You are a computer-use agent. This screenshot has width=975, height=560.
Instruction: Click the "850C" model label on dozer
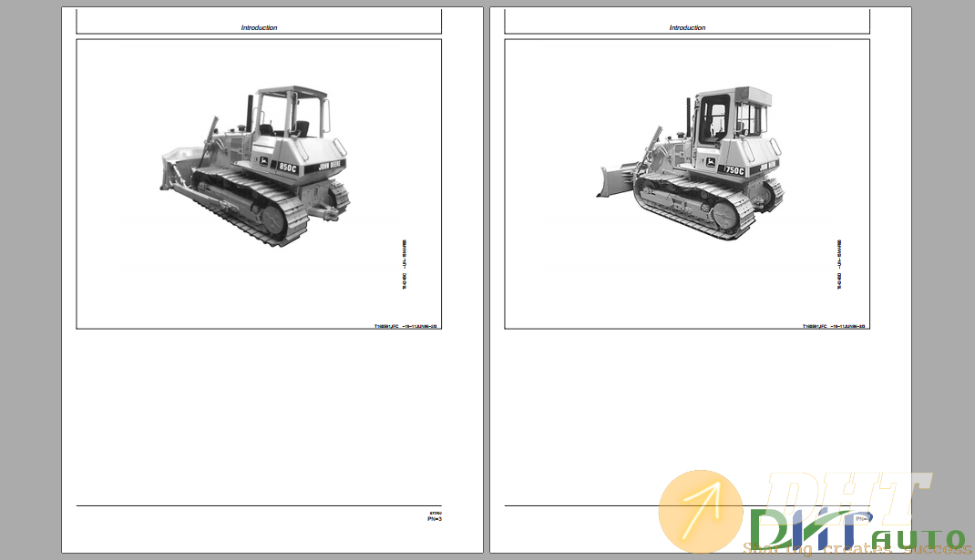(x=287, y=168)
